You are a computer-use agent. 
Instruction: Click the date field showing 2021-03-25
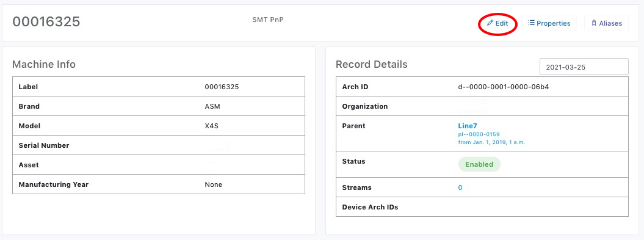584,67
